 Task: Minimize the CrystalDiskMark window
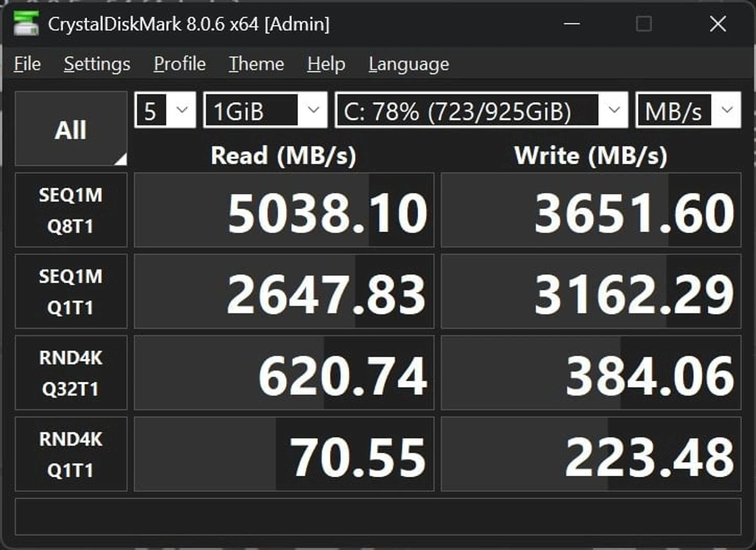click(x=572, y=24)
